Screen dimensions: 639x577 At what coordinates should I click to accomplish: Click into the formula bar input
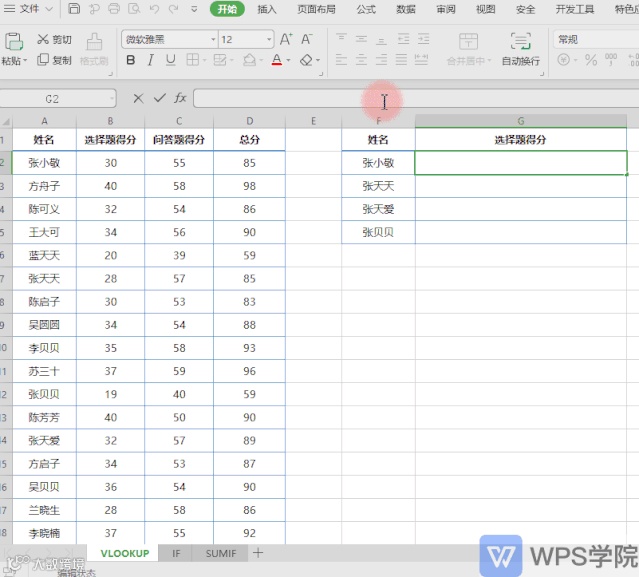point(416,99)
